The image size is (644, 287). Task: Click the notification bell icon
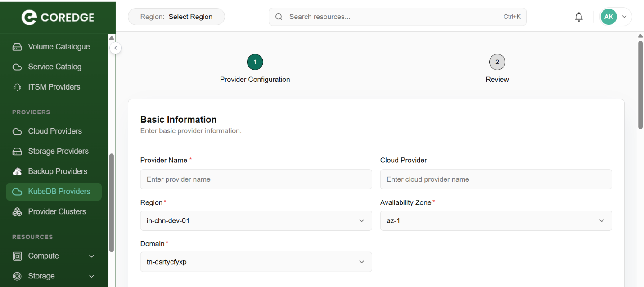tap(579, 17)
